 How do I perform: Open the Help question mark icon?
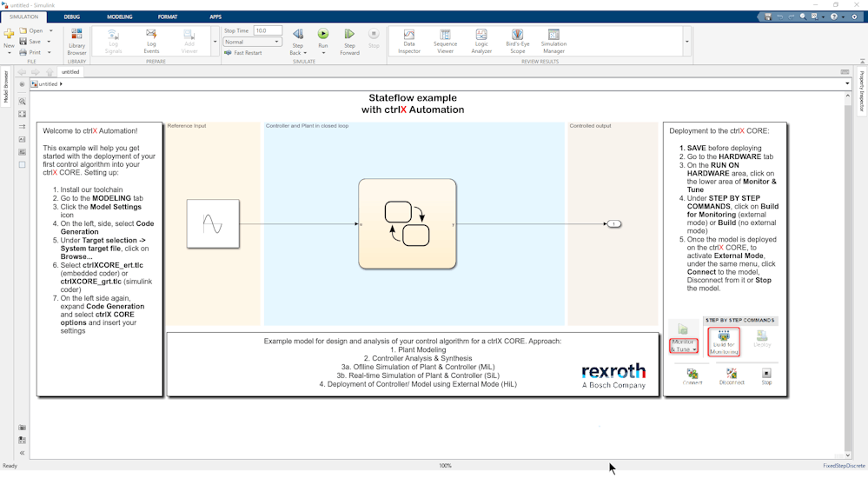[x=833, y=17]
